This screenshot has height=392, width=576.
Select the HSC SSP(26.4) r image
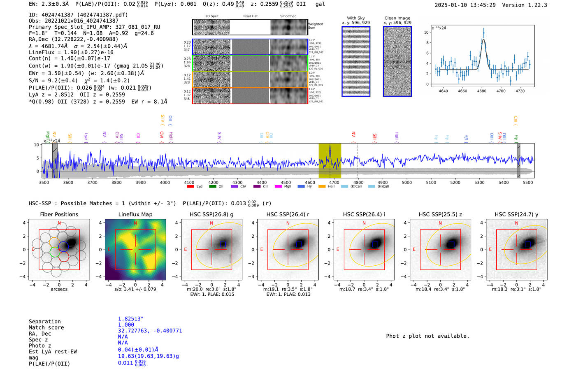(288, 249)
